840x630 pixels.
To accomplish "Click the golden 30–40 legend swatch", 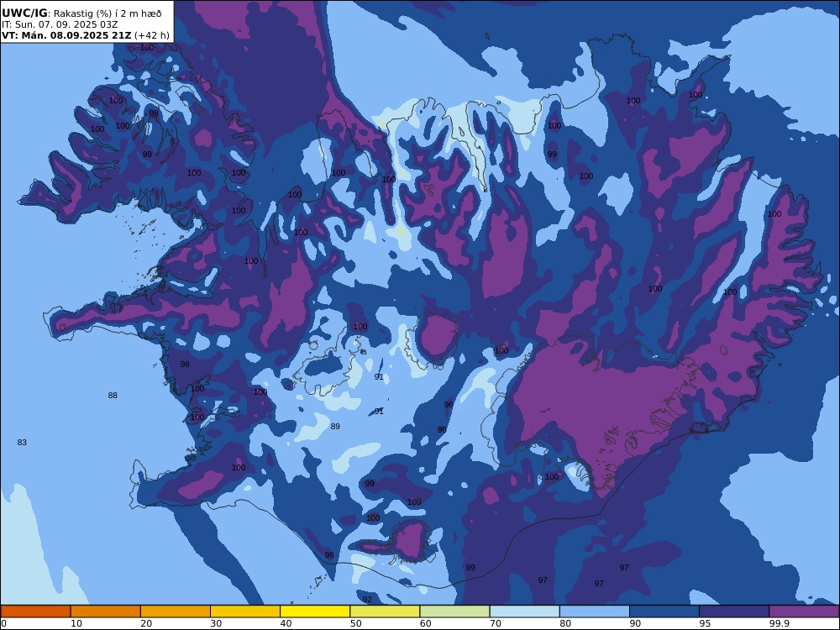I will pyautogui.click(x=245, y=612).
